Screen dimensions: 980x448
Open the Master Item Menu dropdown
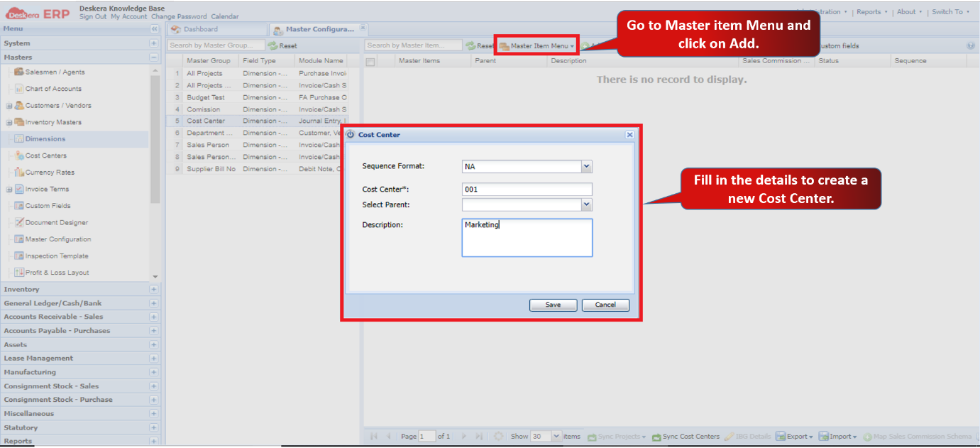point(536,46)
